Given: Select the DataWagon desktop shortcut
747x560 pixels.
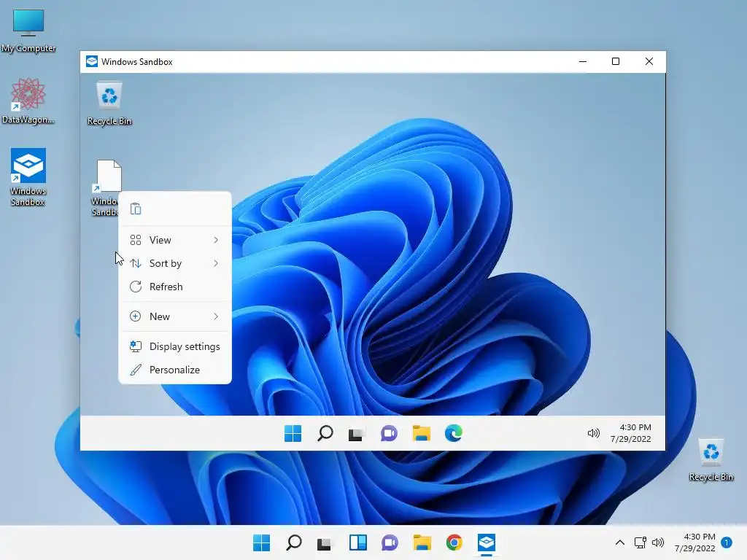Looking at the screenshot, I should [x=28, y=101].
